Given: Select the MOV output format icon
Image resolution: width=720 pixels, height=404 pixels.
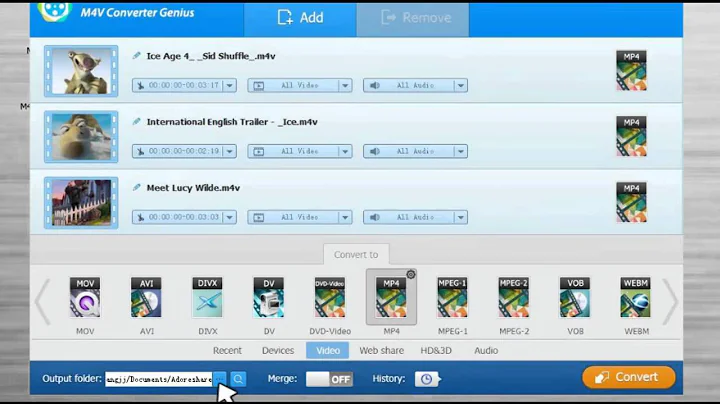Looking at the screenshot, I should [85, 297].
